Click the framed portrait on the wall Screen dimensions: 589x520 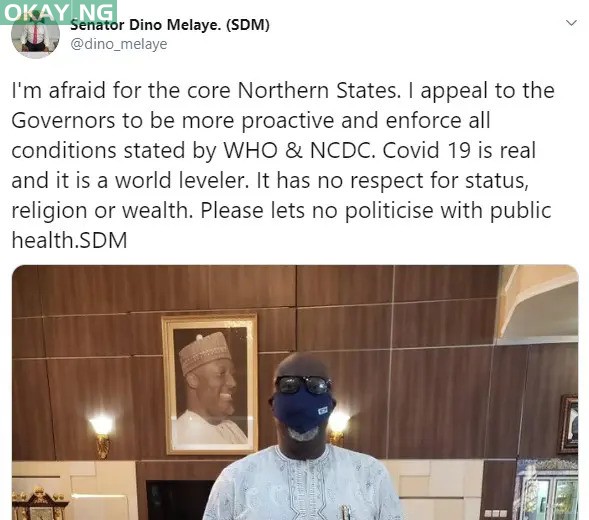pyautogui.click(x=210, y=384)
